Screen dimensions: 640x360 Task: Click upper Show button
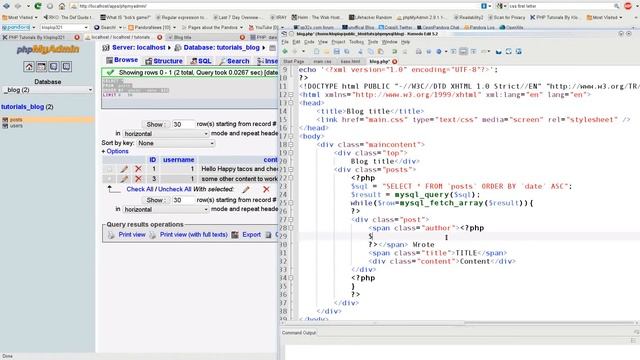(x=155, y=124)
